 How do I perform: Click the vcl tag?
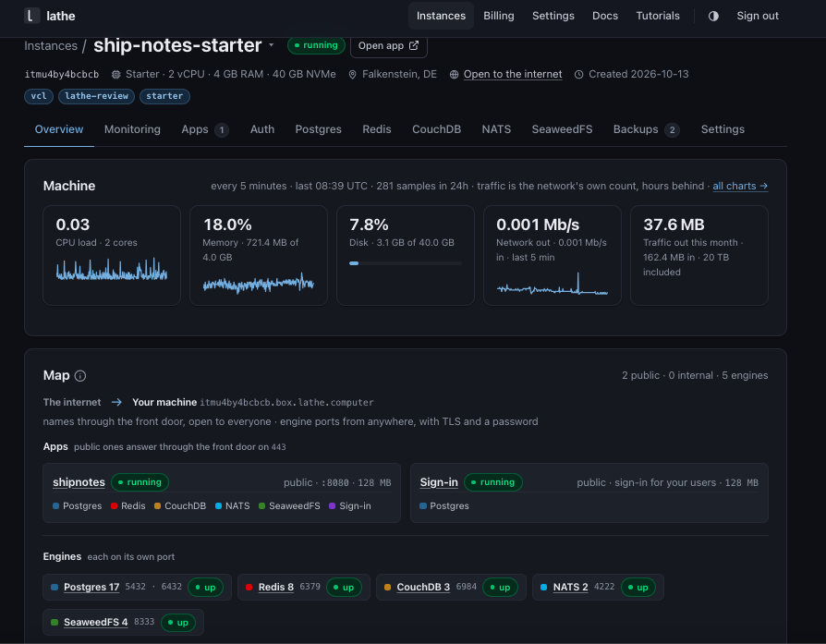(x=39, y=96)
